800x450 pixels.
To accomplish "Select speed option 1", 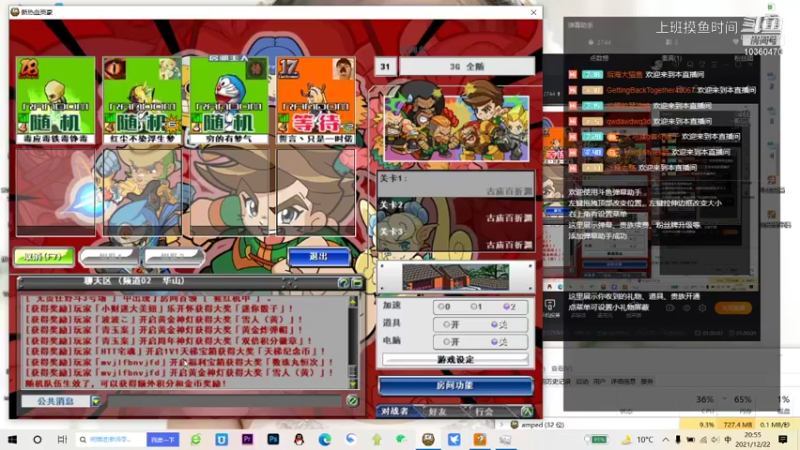I will point(476,307).
